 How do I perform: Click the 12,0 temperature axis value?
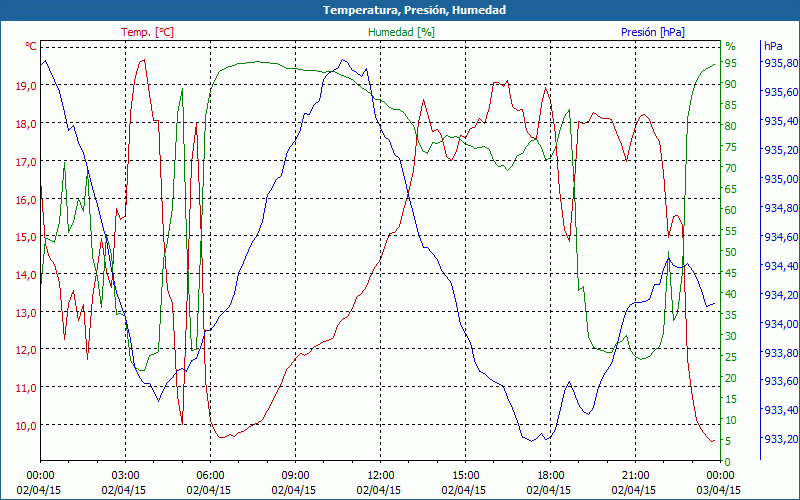tap(26, 351)
